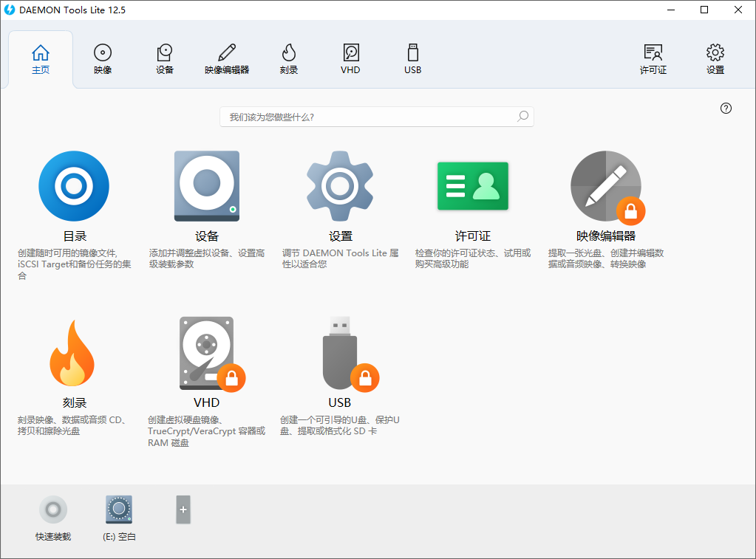756x559 pixels.
Task: Click the help question mark icon
Action: tap(726, 108)
